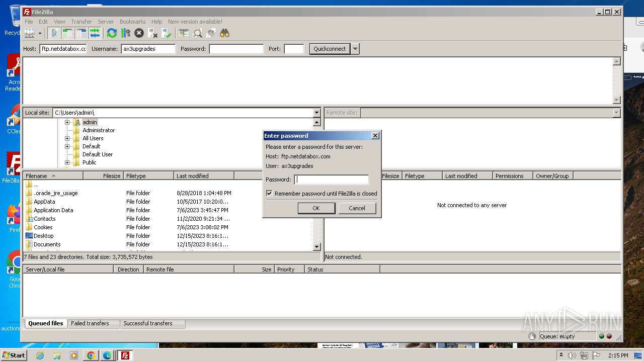644x362 pixels.
Task: Select Default User folder in local tree
Action: click(98, 154)
